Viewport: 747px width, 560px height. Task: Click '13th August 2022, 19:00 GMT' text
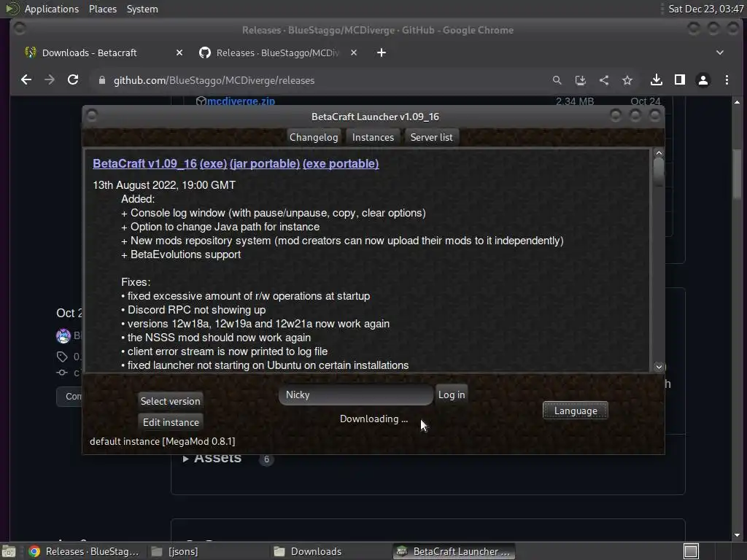point(164,184)
